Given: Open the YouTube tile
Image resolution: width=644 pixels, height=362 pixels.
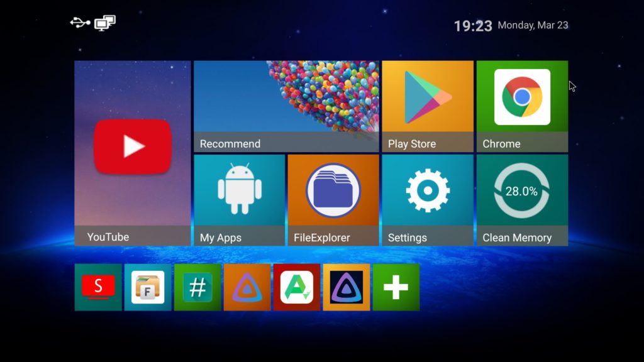Looking at the screenshot, I should point(132,153).
